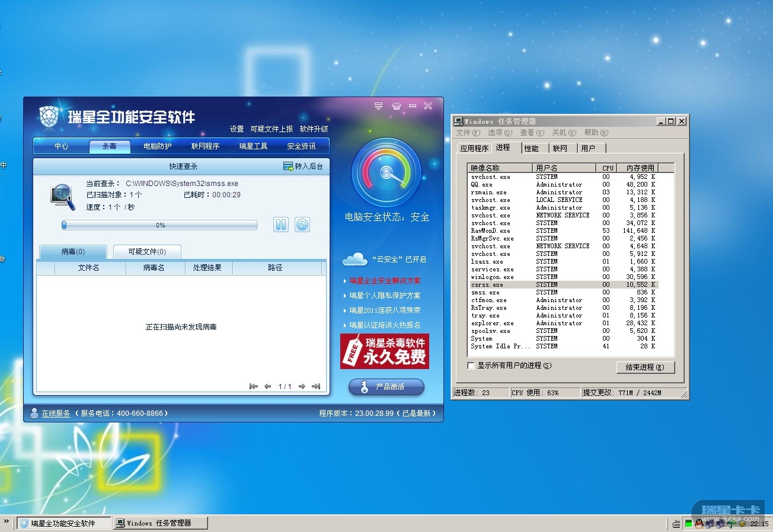Click the 产品激活 activation button
773x532 pixels.
click(x=386, y=387)
